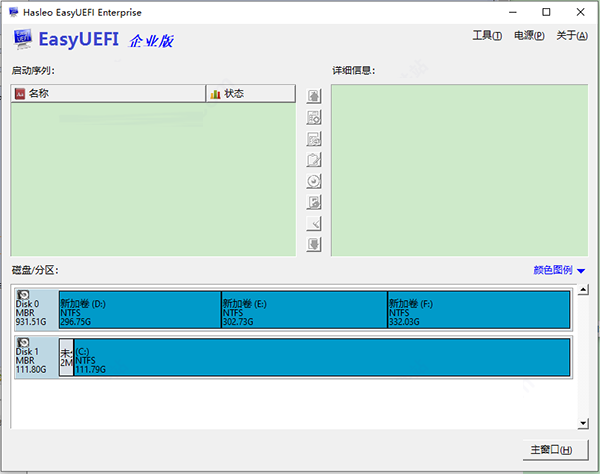
Task: Select the 新加卷 (F:) partition
Action: click(x=479, y=310)
